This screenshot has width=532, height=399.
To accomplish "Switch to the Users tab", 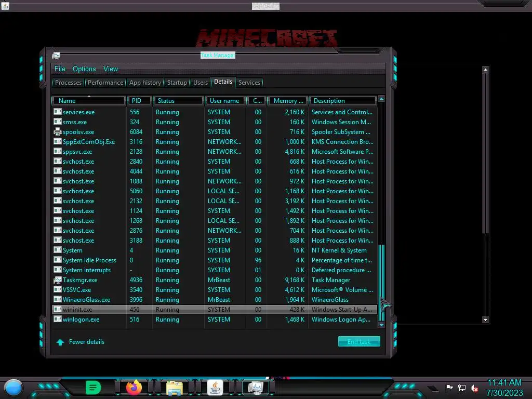I will coord(200,83).
